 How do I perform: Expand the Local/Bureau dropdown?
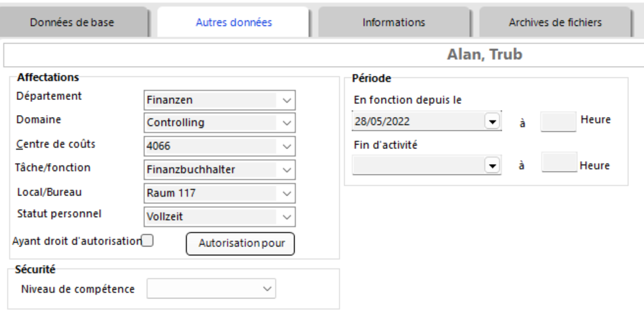click(x=286, y=193)
